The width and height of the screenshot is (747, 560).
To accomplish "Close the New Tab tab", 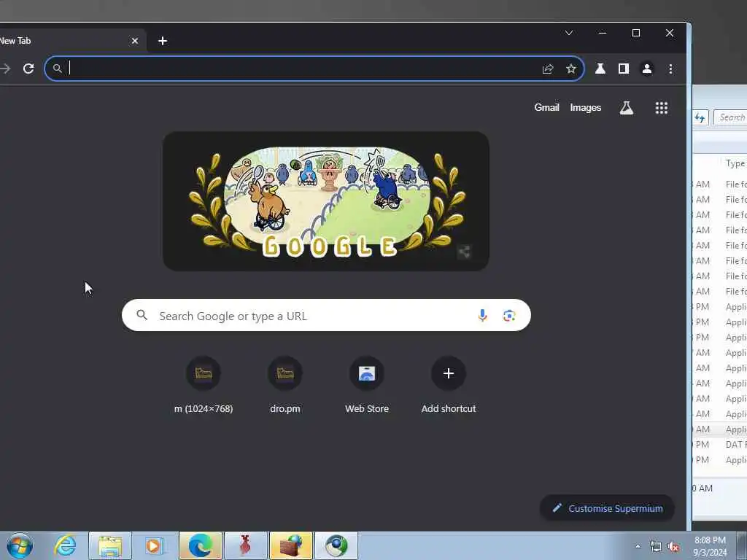I will [x=135, y=41].
